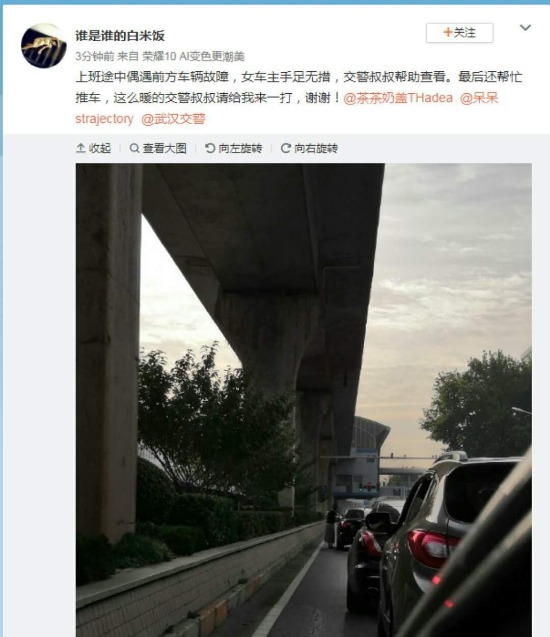This screenshot has height=637, width=550.
Task: Click the orange plus icon in 关注
Action: tap(448, 32)
